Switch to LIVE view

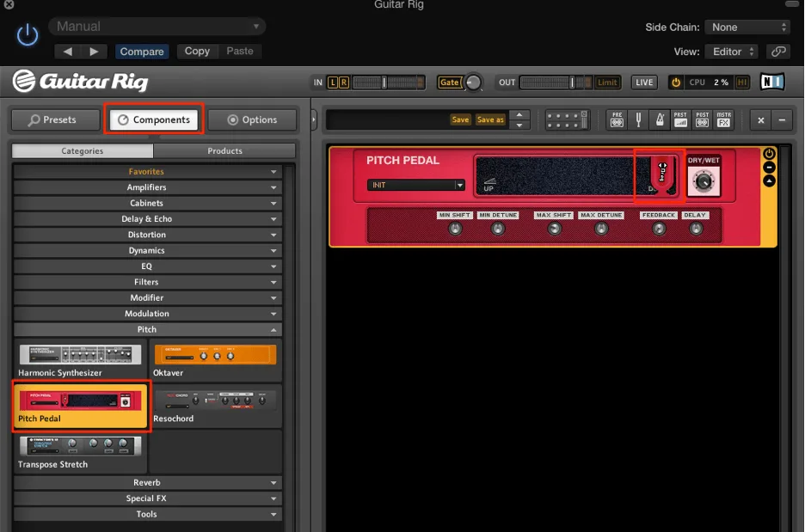point(644,83)
